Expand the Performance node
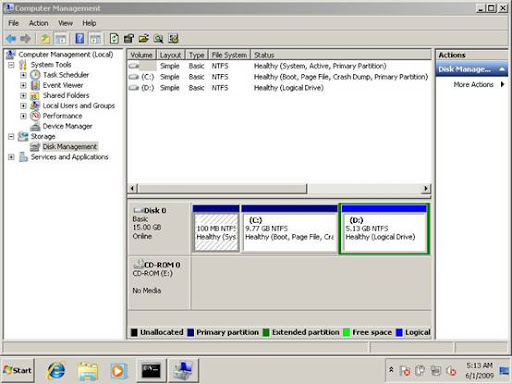 point(23,116)
